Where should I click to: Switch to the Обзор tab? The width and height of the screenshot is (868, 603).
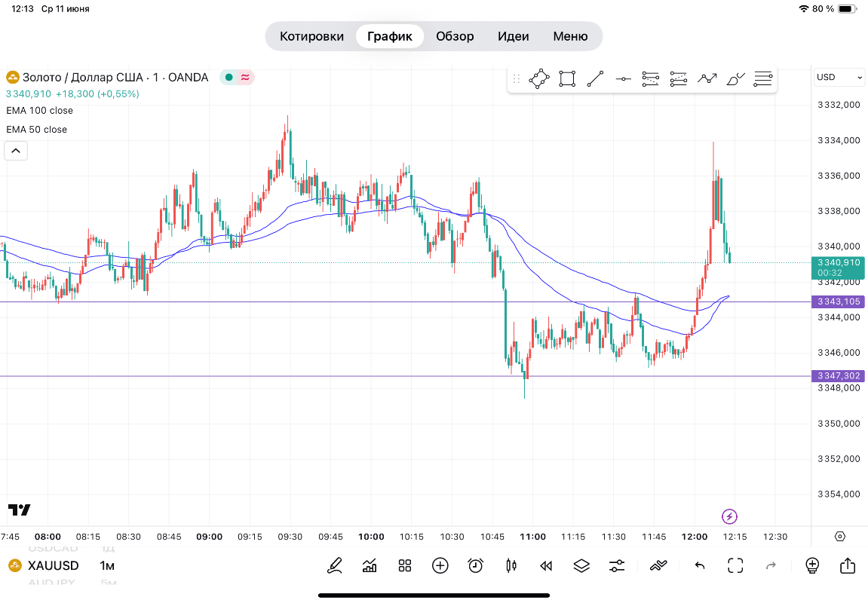(455, 36)
